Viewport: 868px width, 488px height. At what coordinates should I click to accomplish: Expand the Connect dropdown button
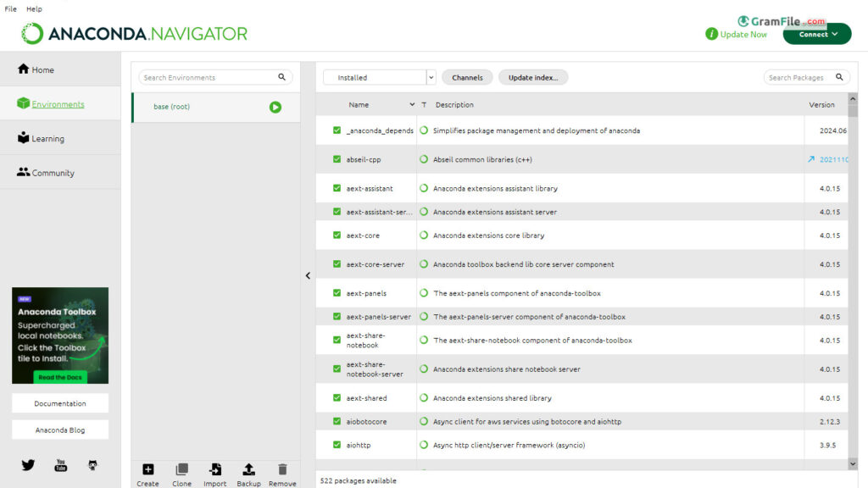(817, 34)
